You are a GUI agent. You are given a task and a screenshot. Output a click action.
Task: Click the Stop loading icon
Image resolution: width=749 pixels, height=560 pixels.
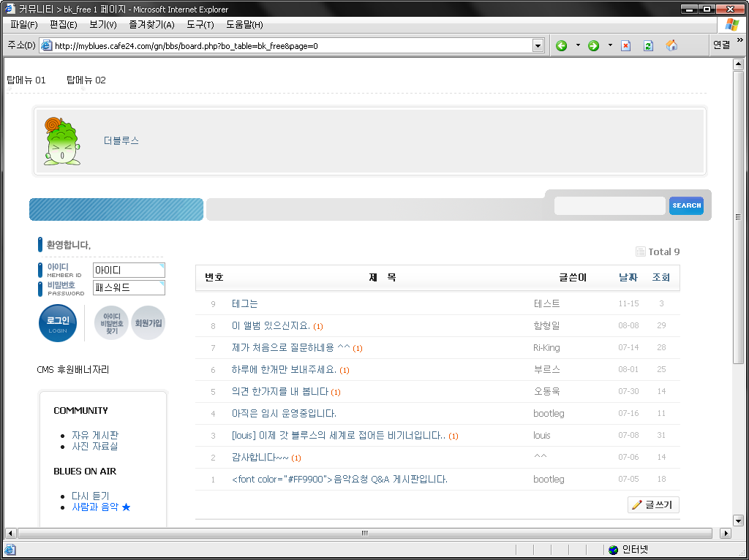(625, 46)
